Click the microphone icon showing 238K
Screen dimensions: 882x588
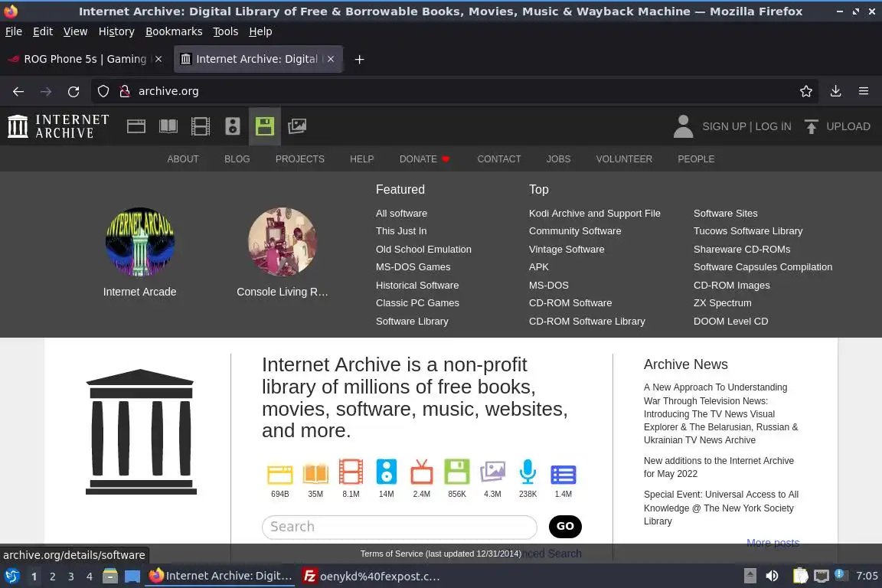528,472
